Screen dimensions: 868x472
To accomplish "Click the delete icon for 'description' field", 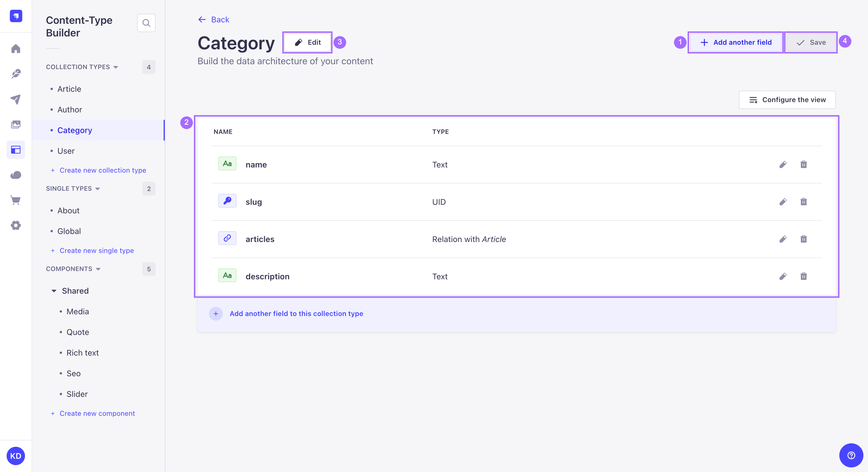I will tap(803, 276).
